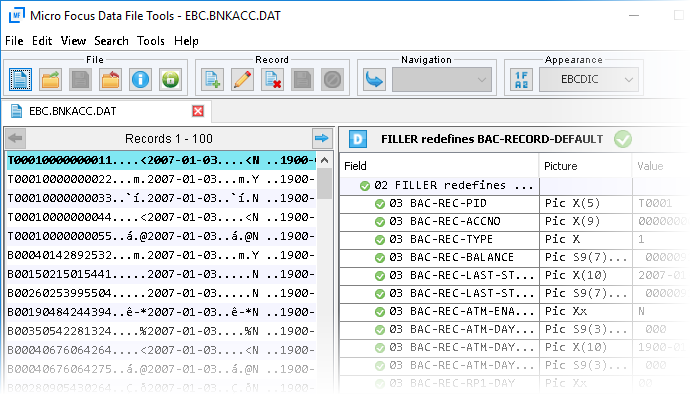Close the EBC.BNKACC.DAT tab

pyautogui.click(x=198, y=111)
